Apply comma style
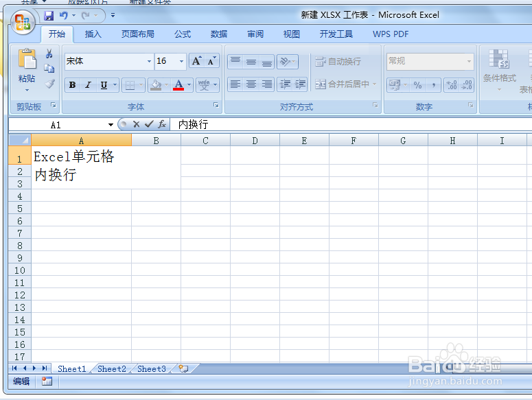Viewport: 532px width, 400px height. 434,85
